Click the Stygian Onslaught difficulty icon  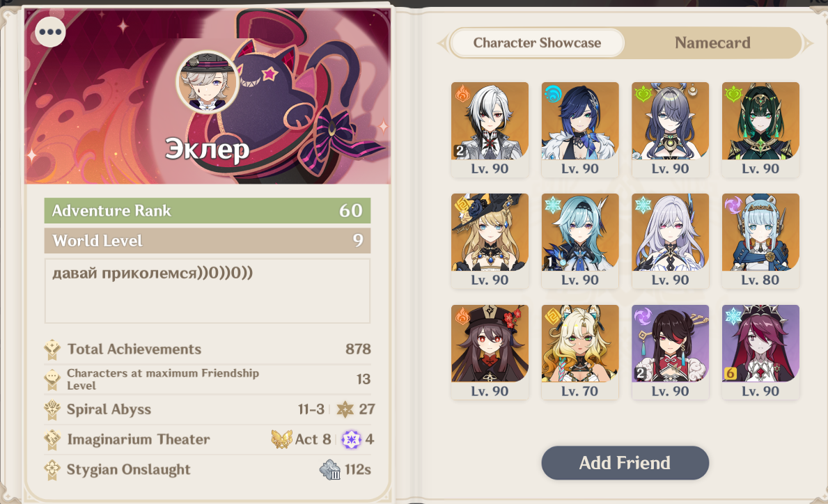(x=330, y=470)
